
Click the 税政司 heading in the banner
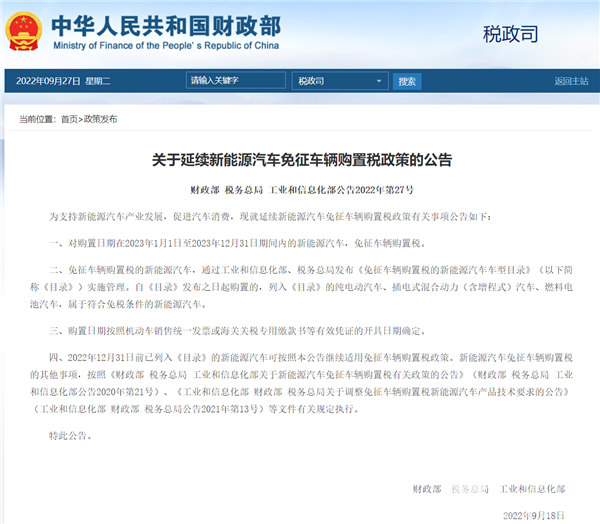511,33
